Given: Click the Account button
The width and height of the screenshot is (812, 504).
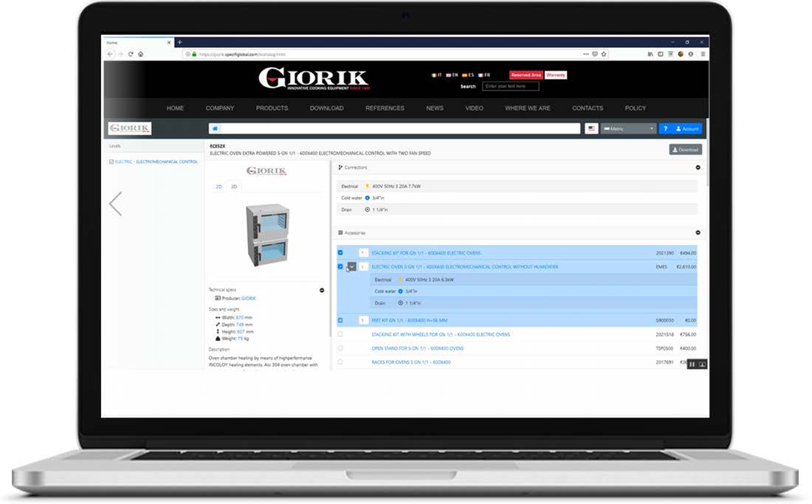Looking at the screenshot, I should point(687,128).
